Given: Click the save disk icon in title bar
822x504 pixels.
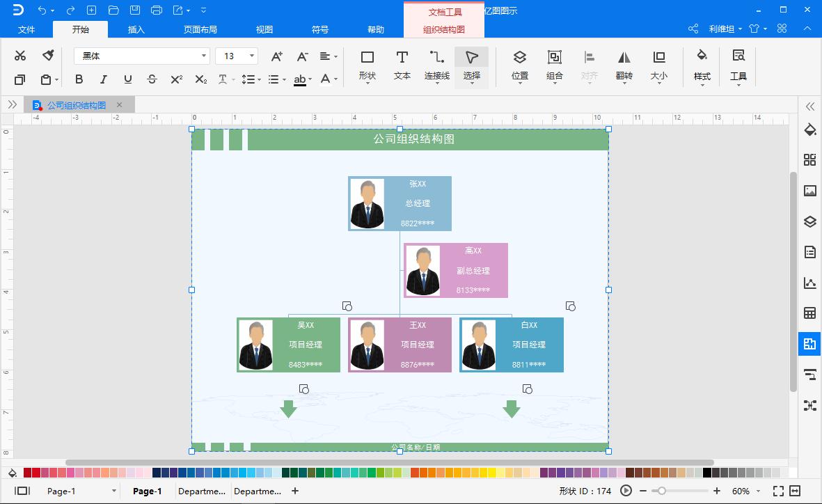Looking at the screenshot, I should pyautogui.click(x=135, y=10).
